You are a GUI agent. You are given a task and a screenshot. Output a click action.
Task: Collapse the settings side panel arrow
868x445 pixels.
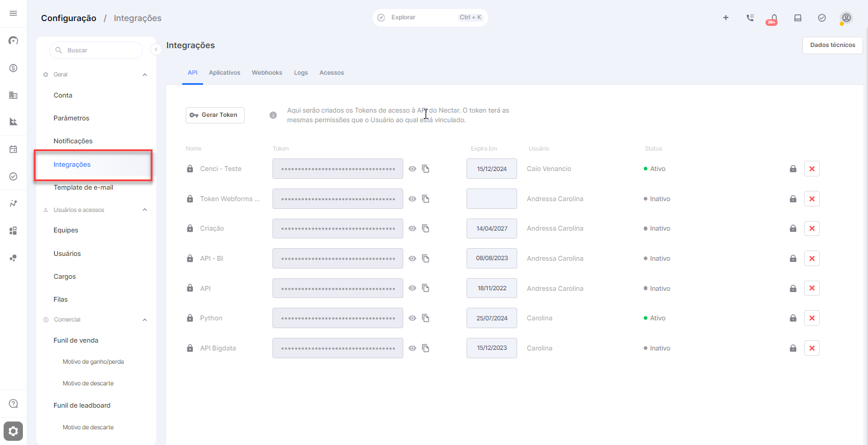tap(156, 49)
